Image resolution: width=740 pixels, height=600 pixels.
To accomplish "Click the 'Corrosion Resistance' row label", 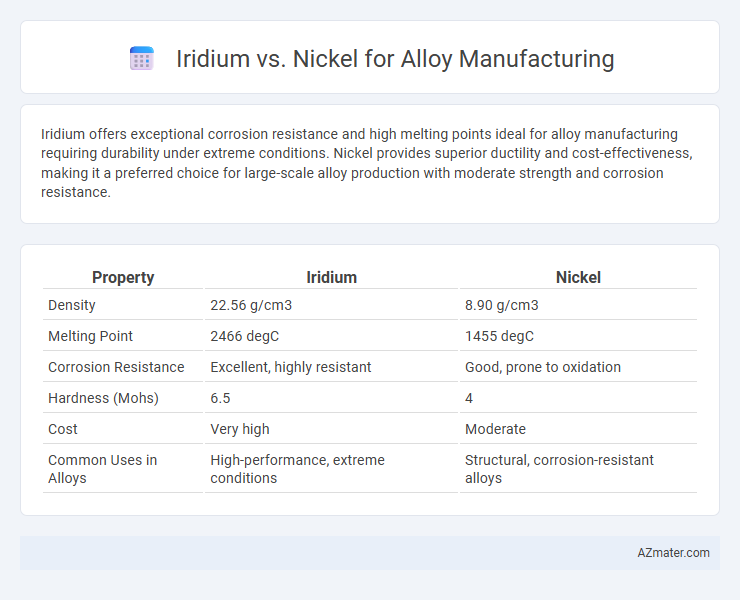I will [x=116, y=367].
